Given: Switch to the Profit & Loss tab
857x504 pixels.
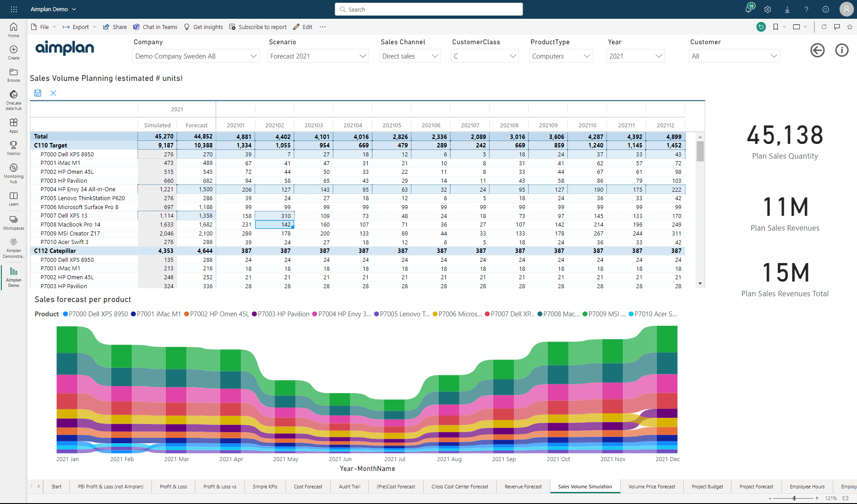Looking at the screenshot, I should 173,487.
